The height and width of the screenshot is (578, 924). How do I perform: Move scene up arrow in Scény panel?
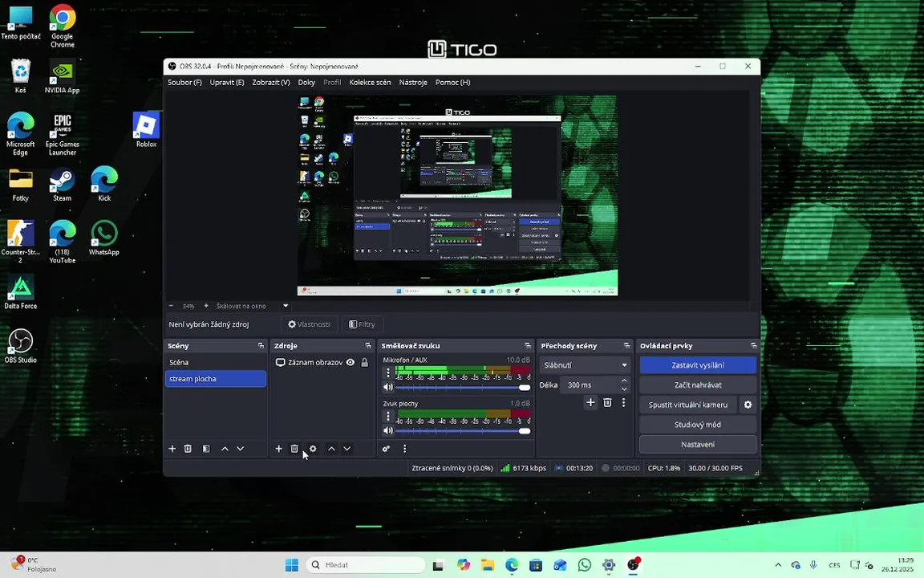click(x=225, y=449)
